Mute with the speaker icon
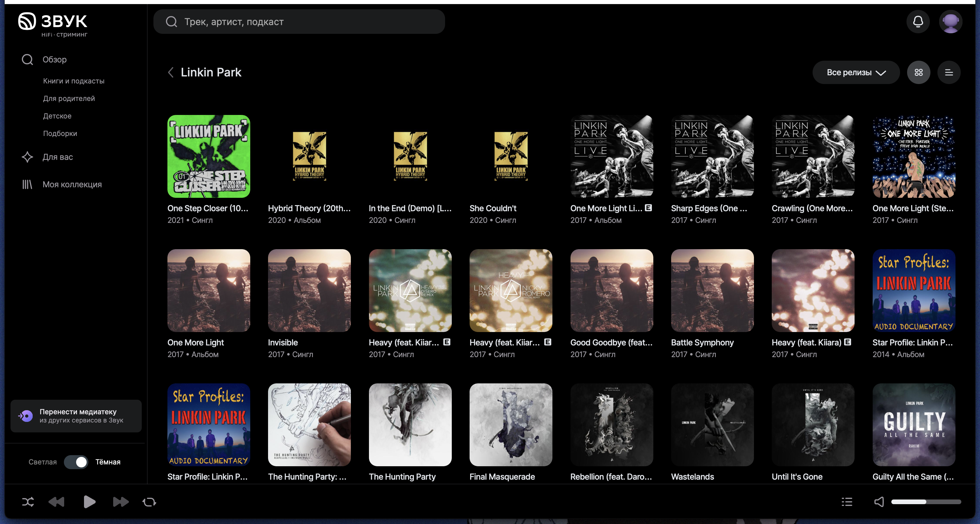Screen dimensions: 980x524 click(879, 502)
